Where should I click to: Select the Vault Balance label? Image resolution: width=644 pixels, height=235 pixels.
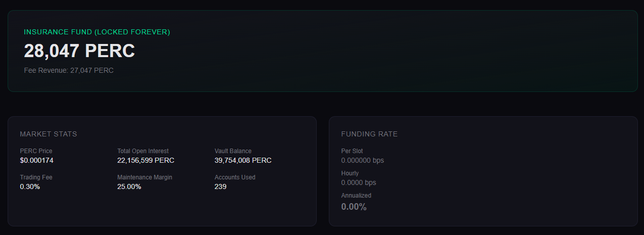click(233, 151)
